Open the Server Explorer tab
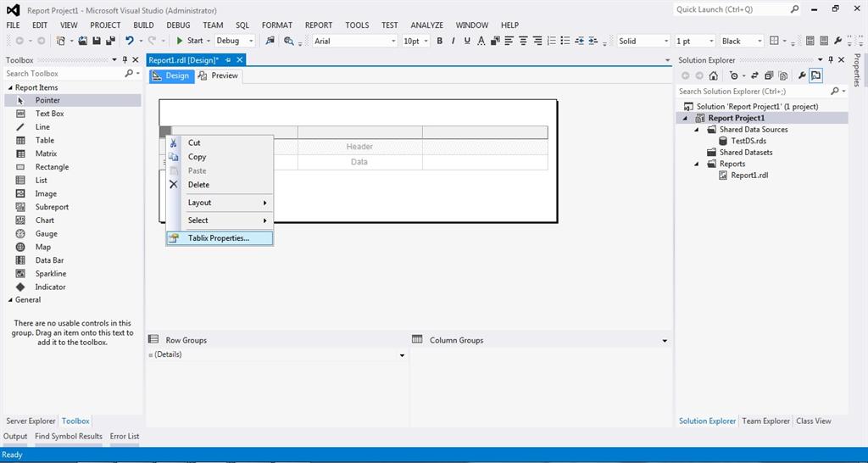This screenshot has height=463, width=868. (31, 421)
